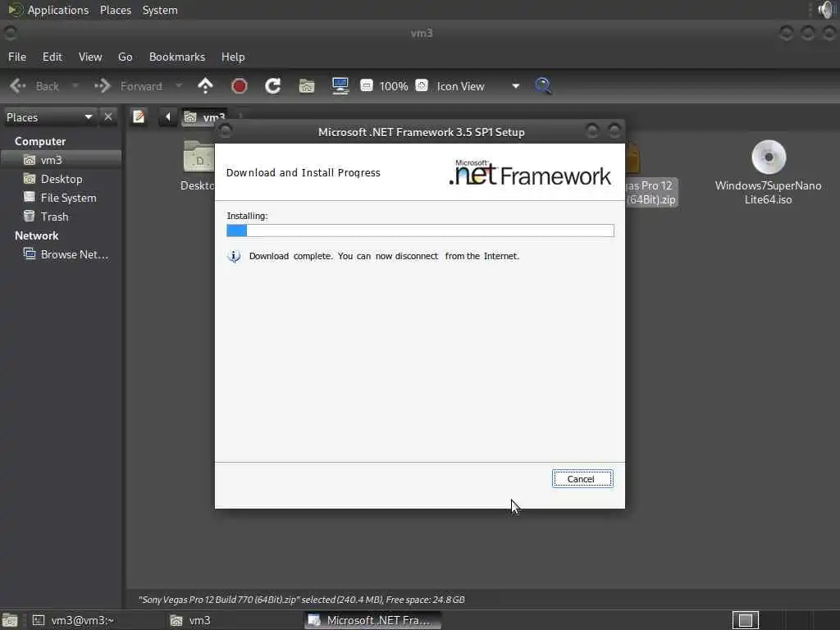Screen dimensions: 840x630
Task: Select the vm3 path bar button
Action: (x=204, y=116)
